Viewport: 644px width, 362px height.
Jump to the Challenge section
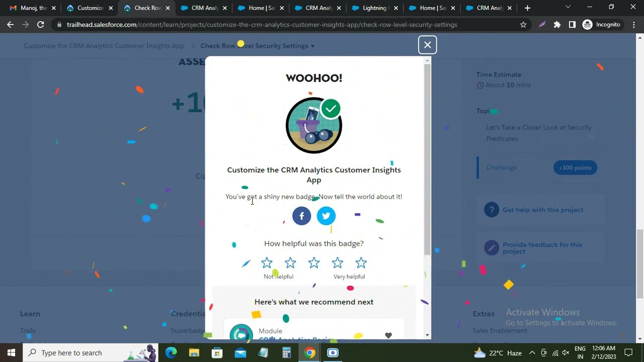502,167
